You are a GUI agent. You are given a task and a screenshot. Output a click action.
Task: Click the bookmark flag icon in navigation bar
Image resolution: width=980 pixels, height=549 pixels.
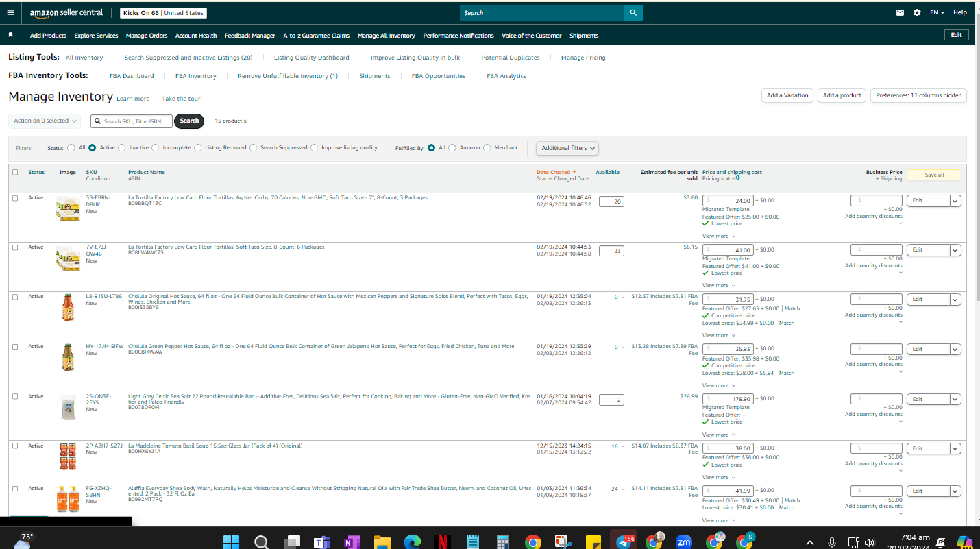[10, 34]
